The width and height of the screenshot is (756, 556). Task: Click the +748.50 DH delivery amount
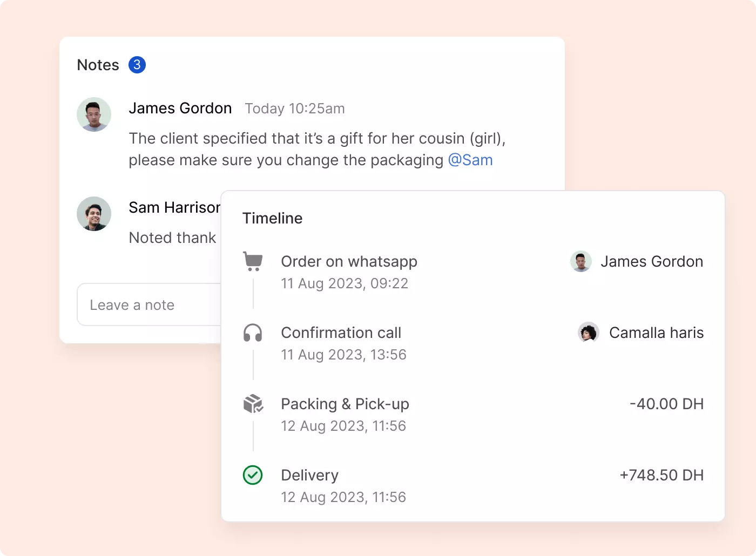pos(661,476)
